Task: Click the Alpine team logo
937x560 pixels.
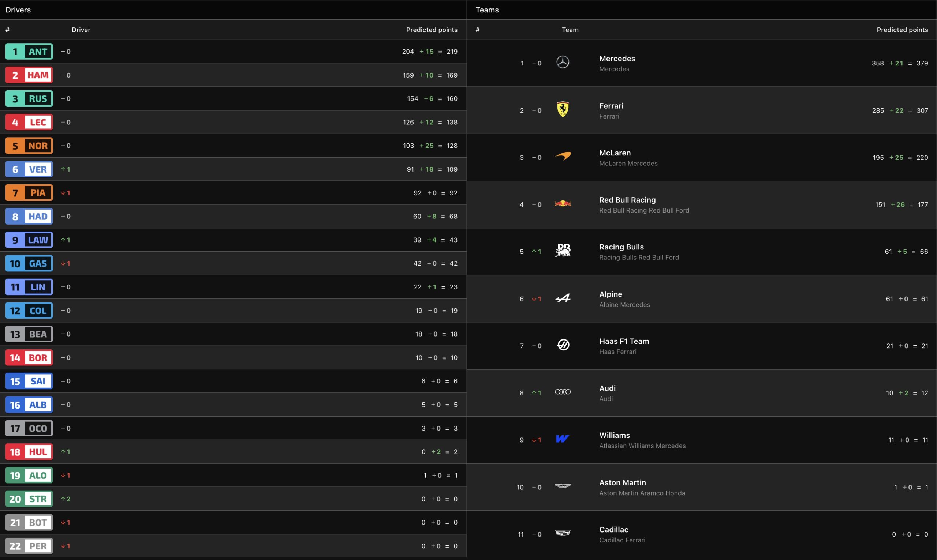Action: click(x=563, y=298)
